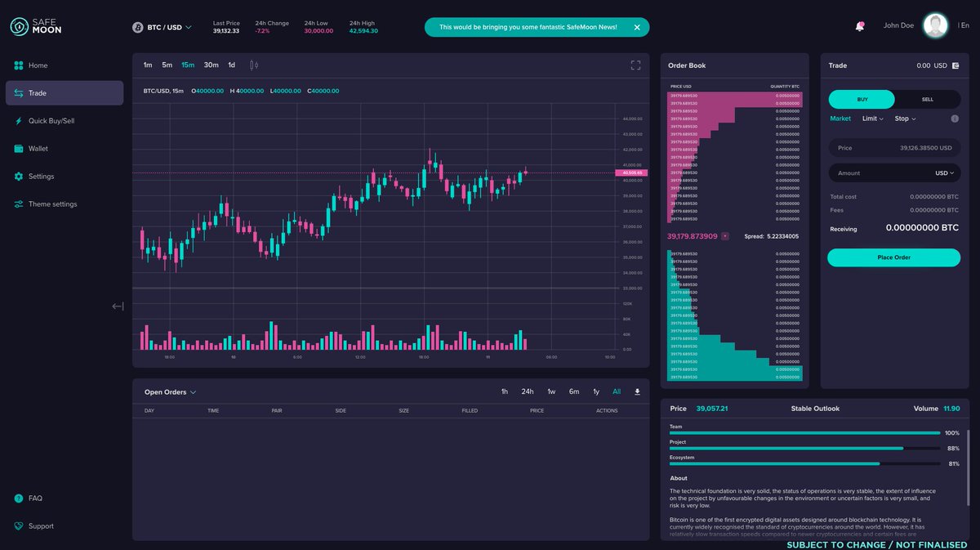Expand the chart to fullscreen

pos(635,65)
